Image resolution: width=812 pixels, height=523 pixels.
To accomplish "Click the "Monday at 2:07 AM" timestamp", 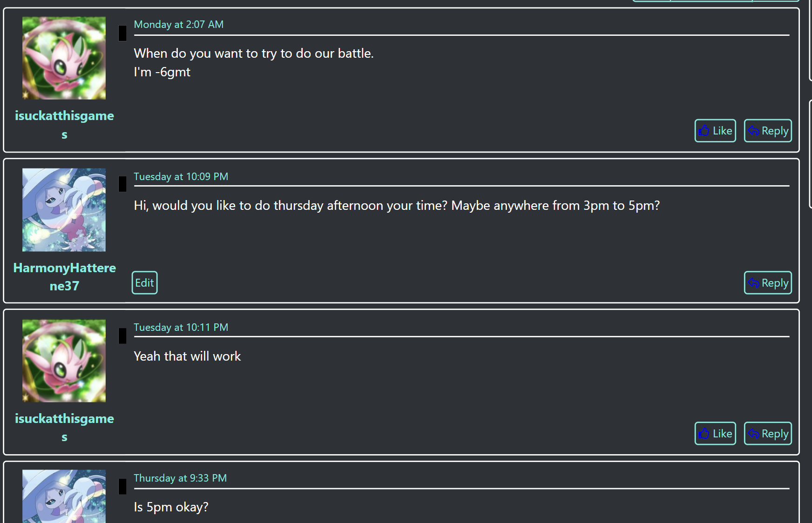I will pos(179,24).
